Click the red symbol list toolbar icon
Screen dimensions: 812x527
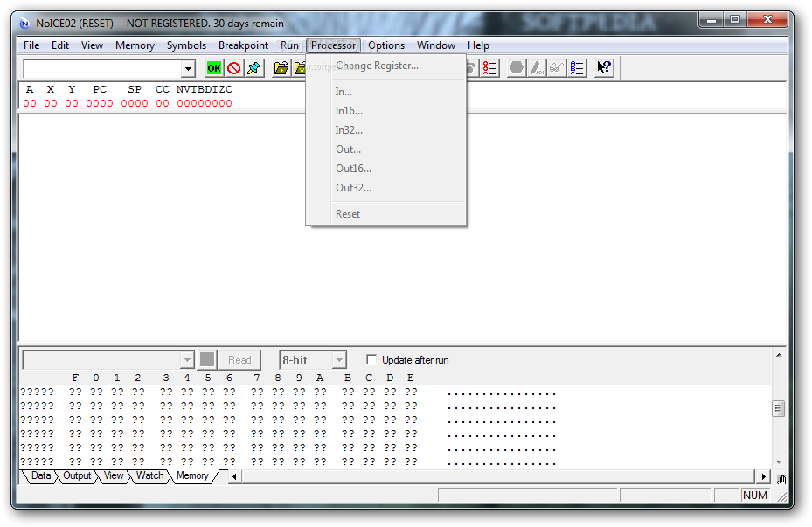489,68
